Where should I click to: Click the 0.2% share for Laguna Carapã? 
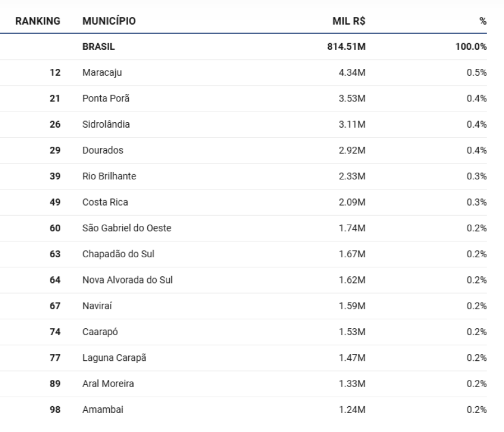[477, 358]
